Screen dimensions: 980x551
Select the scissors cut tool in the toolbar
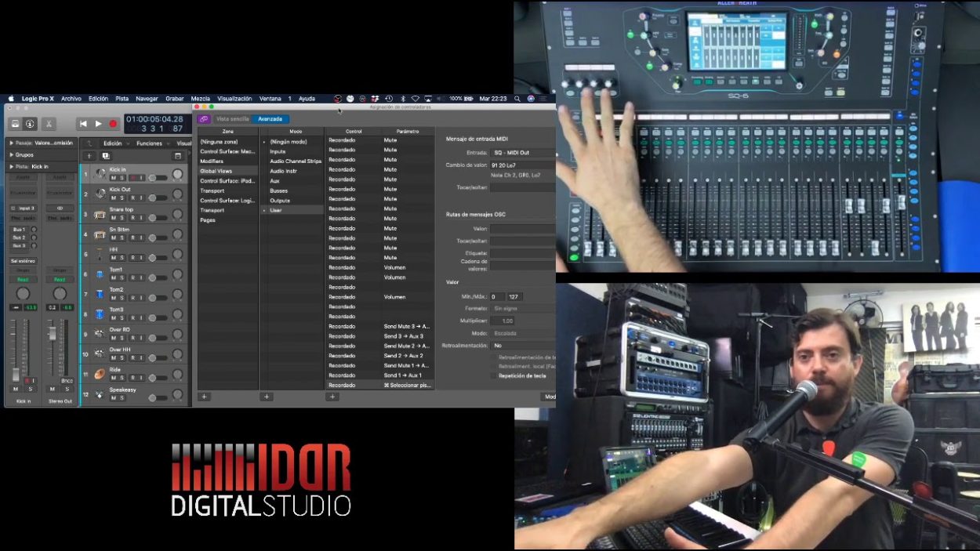point(49,124)
